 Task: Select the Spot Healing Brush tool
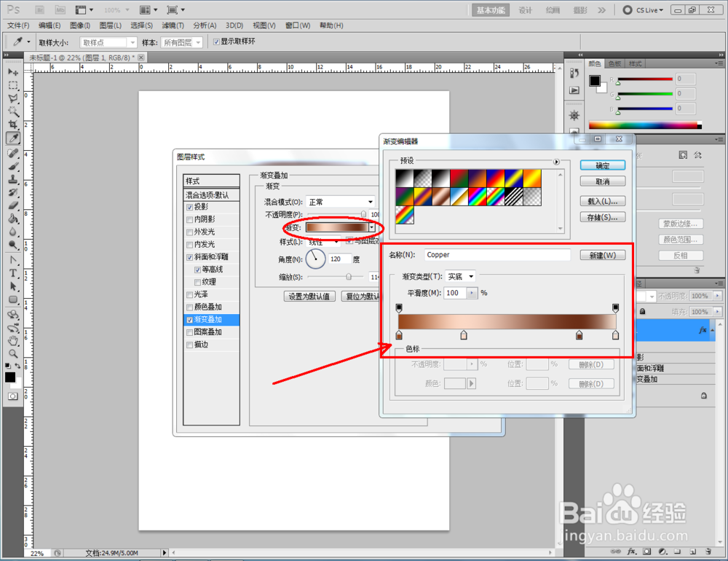pyautogui.click(x=13, y=154)
